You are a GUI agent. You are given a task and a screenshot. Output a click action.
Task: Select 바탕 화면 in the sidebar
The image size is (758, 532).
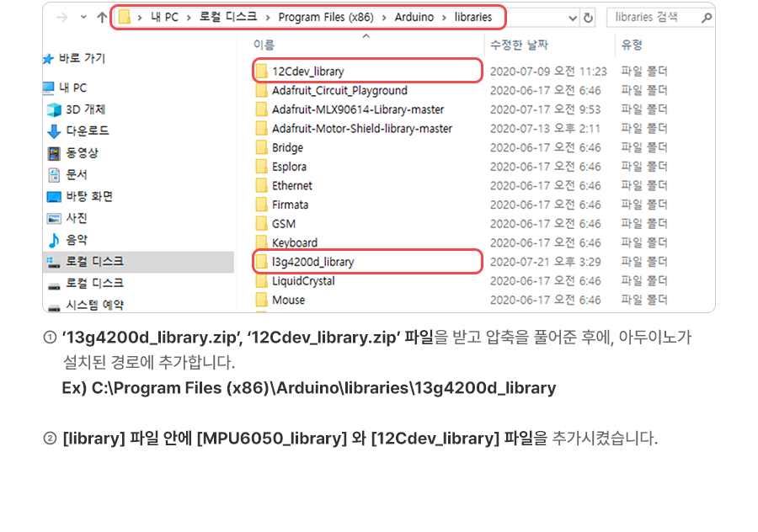tap(88, 196)
